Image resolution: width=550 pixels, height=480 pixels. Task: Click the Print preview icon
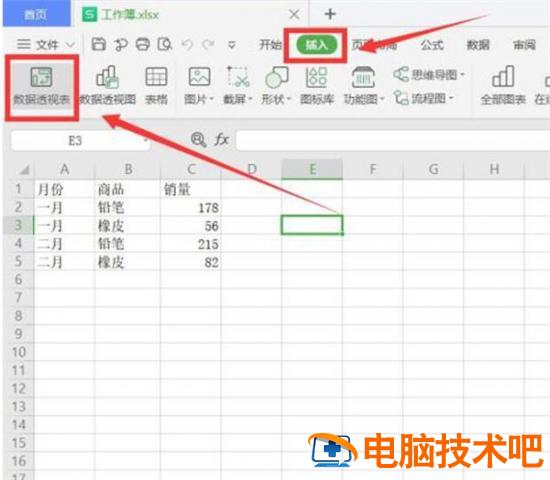click(x=165, y=45)
